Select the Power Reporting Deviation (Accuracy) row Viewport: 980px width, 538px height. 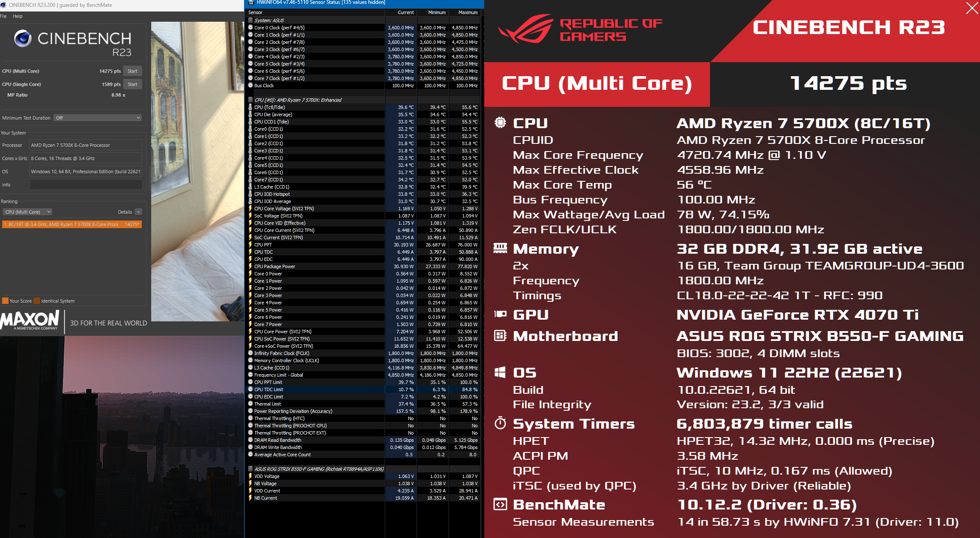click(x=363, y=411)
